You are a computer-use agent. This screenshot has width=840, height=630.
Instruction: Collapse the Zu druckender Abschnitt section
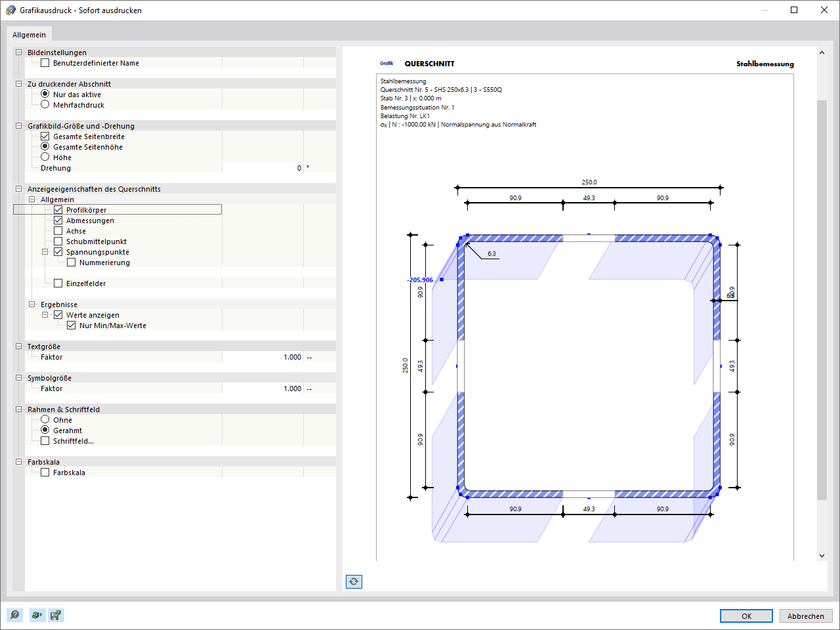click(x=19, y=84)
